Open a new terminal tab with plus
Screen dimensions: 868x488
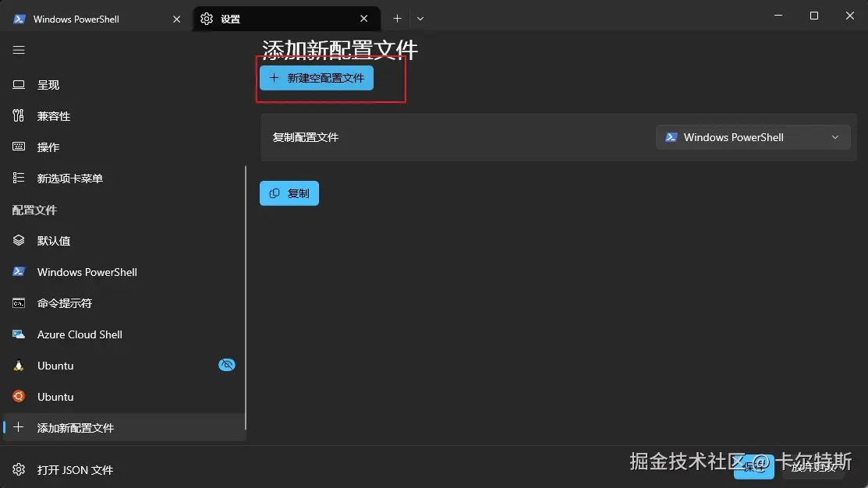point(398,17)
